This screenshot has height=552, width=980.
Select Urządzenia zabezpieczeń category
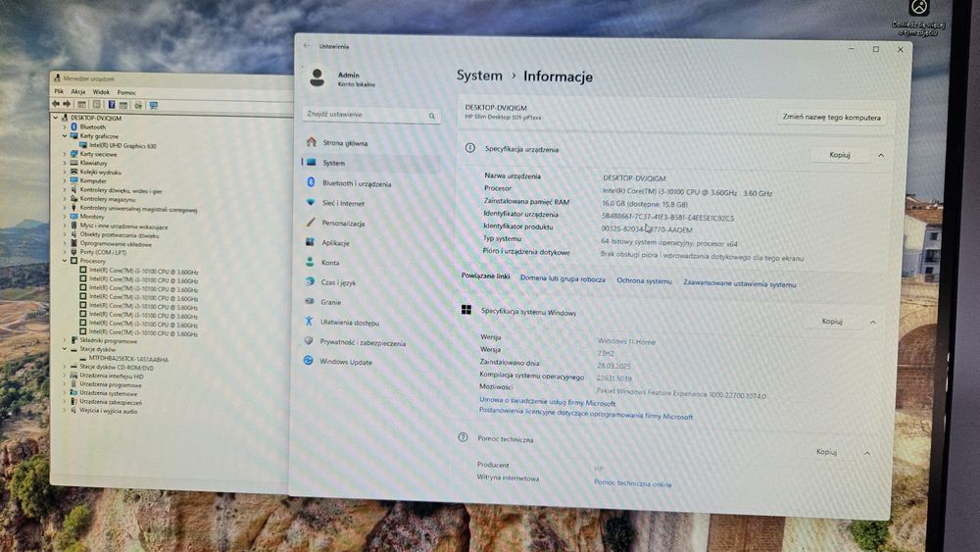111,402
